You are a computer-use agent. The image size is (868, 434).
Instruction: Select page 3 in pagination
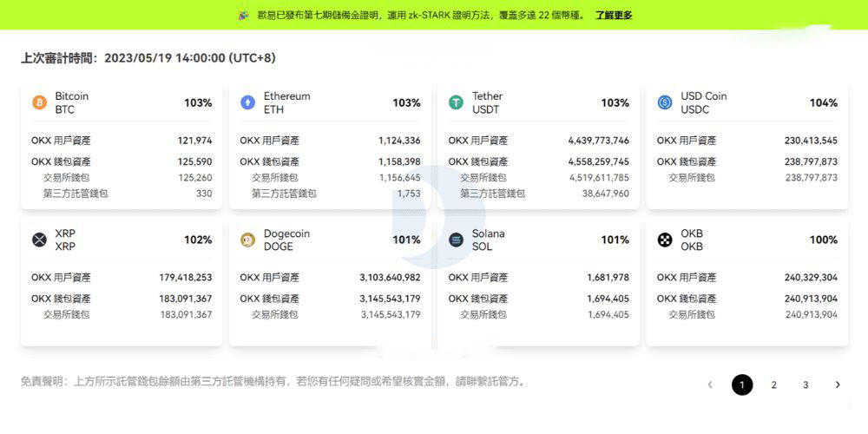(x=806, y=385)
